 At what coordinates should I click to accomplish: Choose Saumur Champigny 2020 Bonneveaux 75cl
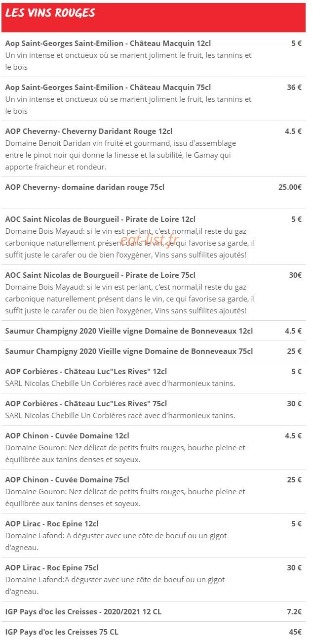154,351
